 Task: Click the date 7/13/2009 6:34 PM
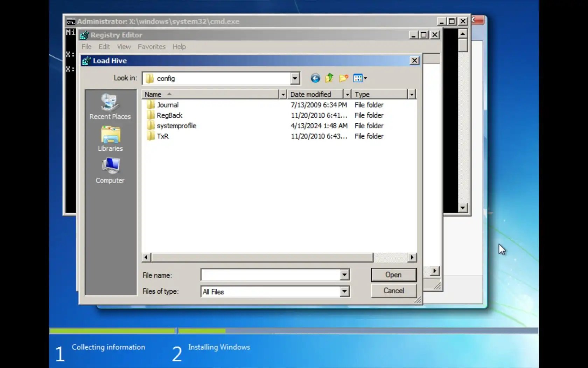coord(319,105)
